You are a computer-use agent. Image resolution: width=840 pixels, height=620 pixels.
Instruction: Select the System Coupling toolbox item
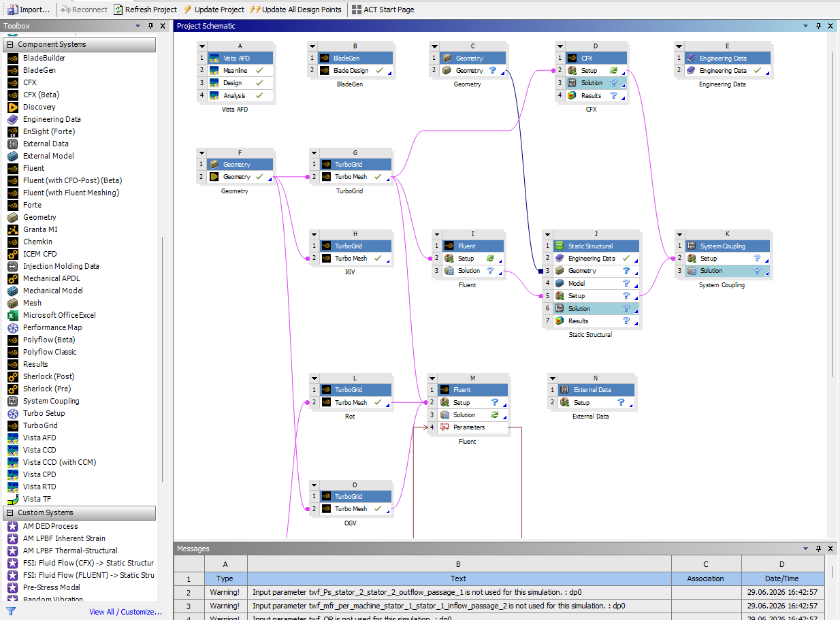pos(51,401)
